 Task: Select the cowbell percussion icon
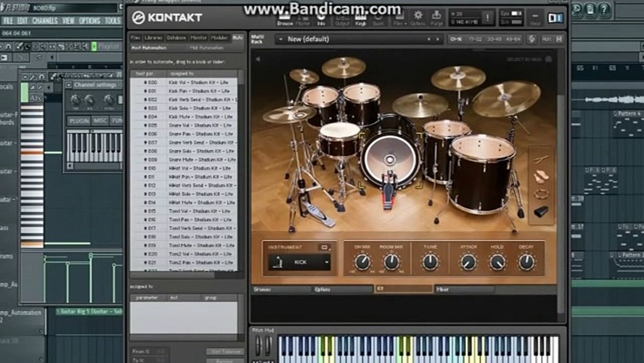tap(541, 212)
